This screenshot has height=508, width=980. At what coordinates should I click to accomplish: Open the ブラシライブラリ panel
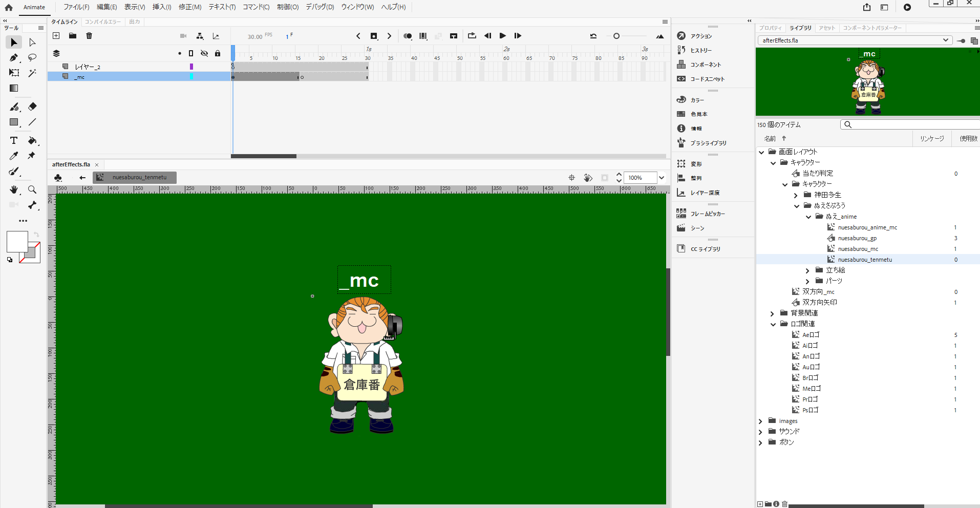coord(681,143)
